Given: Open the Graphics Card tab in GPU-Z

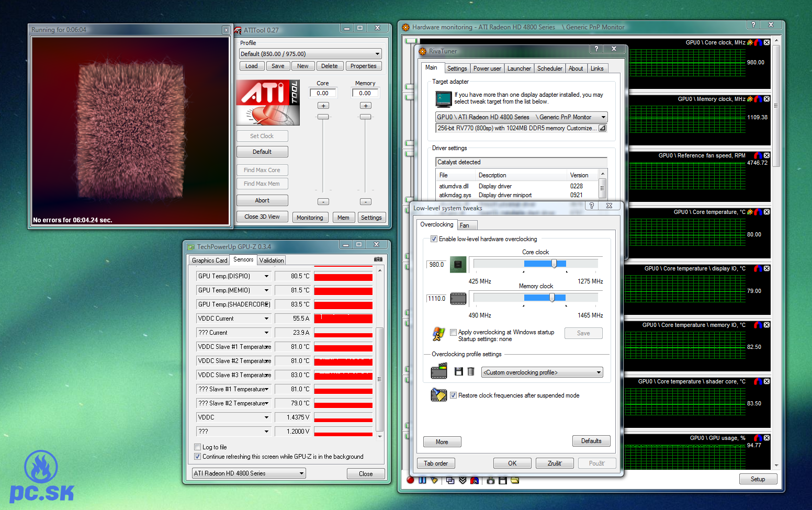Looking at the screenshot, I should (210, 260).
